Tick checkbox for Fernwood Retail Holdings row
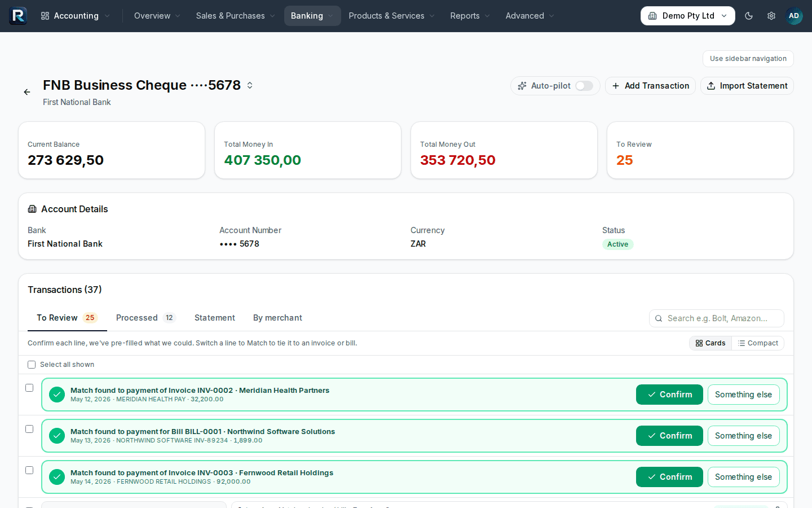 [29, 470]
